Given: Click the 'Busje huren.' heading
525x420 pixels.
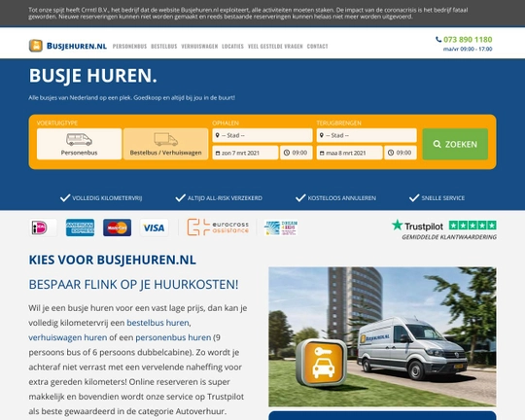Looking at the screenshot, I should 92,76.
